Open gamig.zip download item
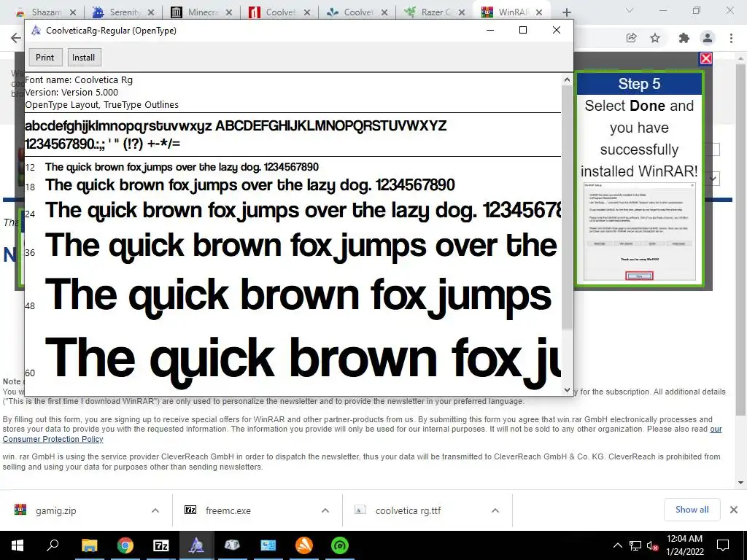Image resolution: width=747 pixels, height=560 pixels. click(x=55, y=510)
